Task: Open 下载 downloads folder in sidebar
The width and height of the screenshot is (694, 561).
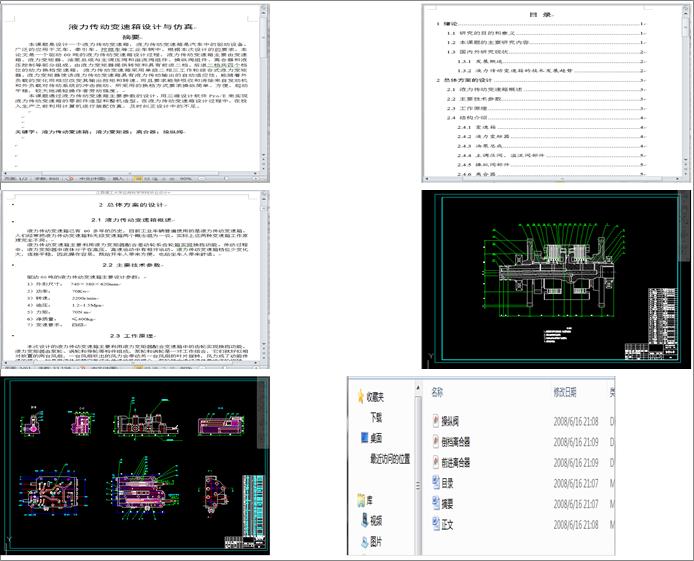Action: click(376, 417)
